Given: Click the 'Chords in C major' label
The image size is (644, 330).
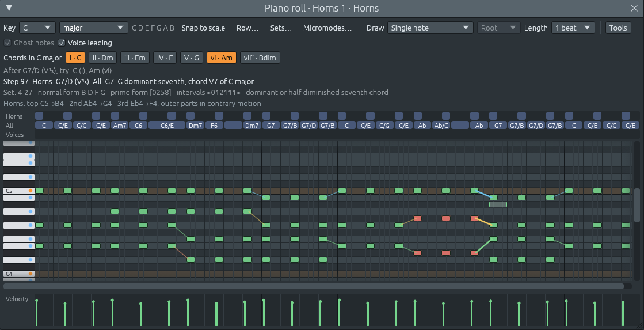Looking at the screenshot, I should coord(32,58).
